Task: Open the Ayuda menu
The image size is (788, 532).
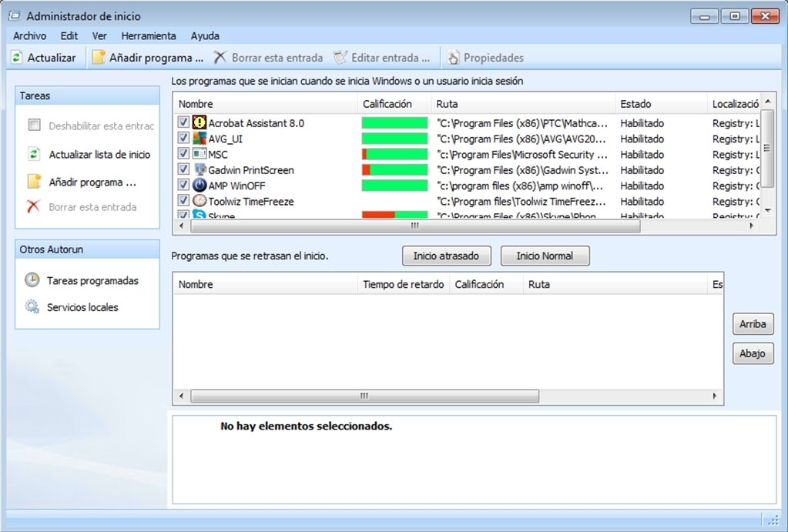Action: tap(205, 35)
